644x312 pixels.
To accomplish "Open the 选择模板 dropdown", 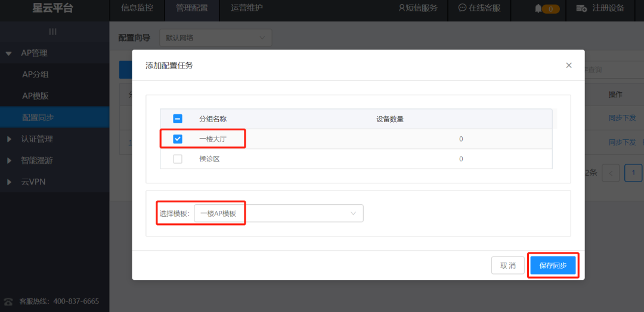I will pyautogui.click(x=278, y=213).
